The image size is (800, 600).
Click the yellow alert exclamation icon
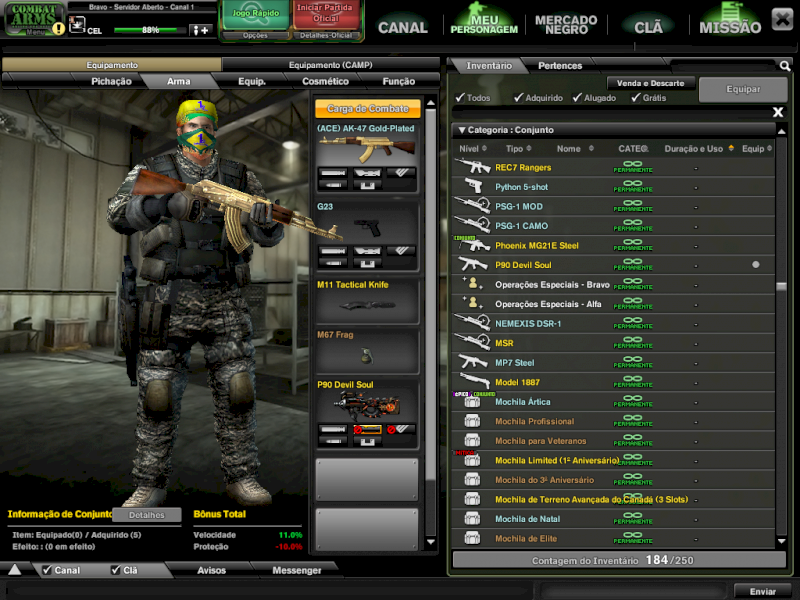coord(59,29)
